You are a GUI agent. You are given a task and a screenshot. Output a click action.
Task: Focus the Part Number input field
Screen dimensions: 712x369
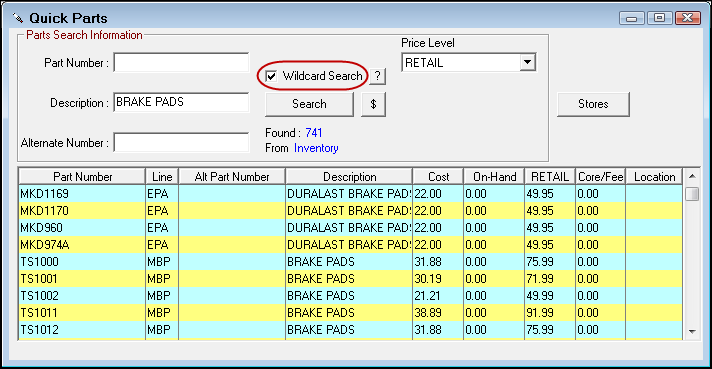[181, 62]
